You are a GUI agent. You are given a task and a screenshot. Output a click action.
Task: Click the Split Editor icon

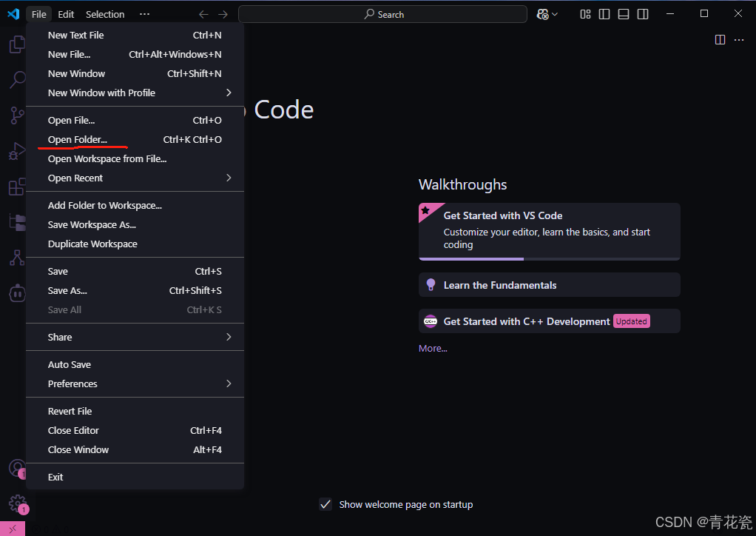[720, 39]
